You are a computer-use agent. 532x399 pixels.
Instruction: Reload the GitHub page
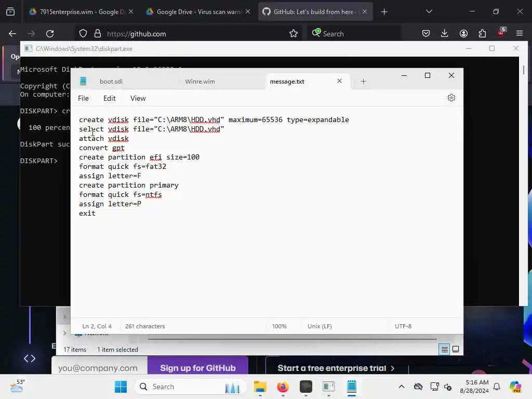click(x=50, y=34)
